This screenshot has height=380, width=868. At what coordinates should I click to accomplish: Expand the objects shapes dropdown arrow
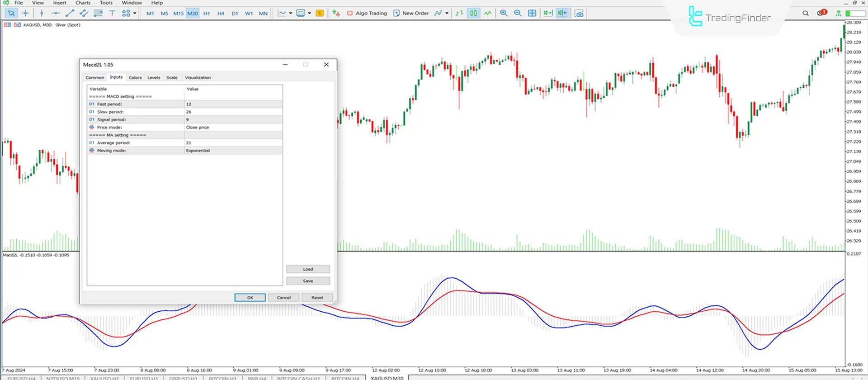[135, 13]
